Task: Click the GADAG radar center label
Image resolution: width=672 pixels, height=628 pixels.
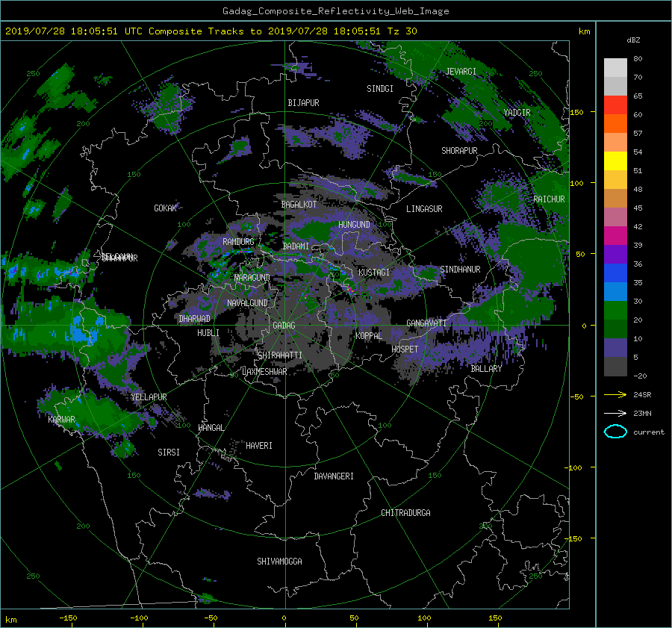Action: [284, 326]
